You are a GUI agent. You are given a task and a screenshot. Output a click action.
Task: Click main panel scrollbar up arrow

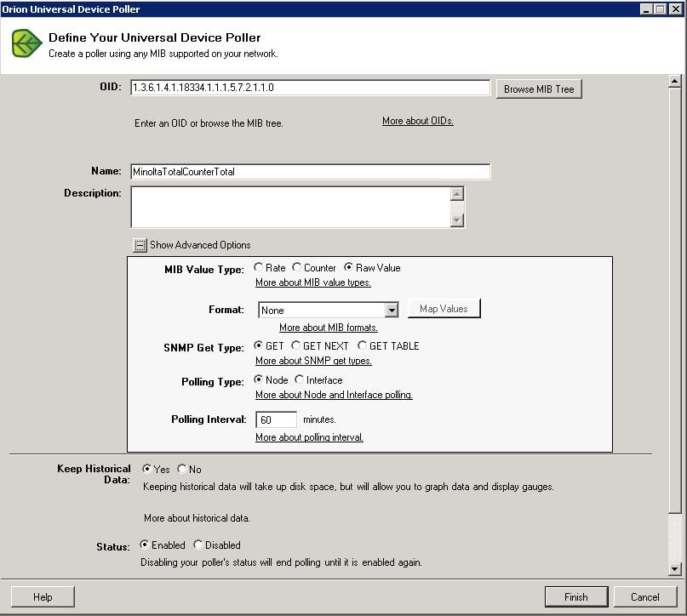coord(674,81)
